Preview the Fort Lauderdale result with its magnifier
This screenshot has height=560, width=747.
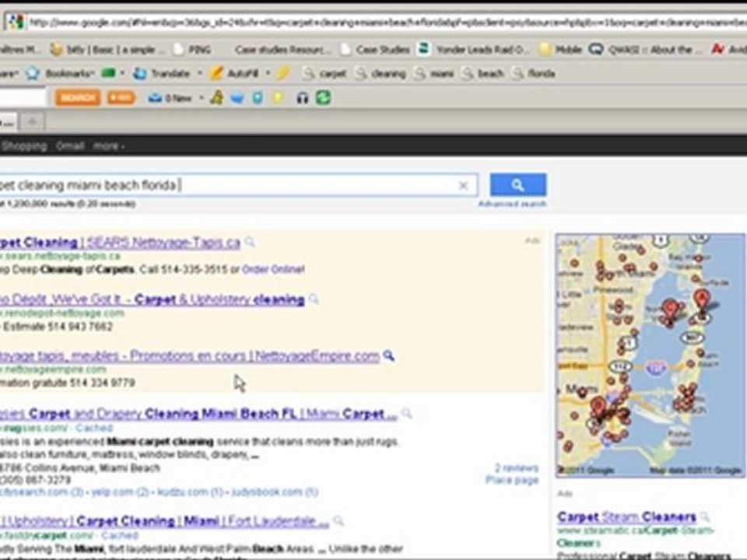click(x=338, y=521)
